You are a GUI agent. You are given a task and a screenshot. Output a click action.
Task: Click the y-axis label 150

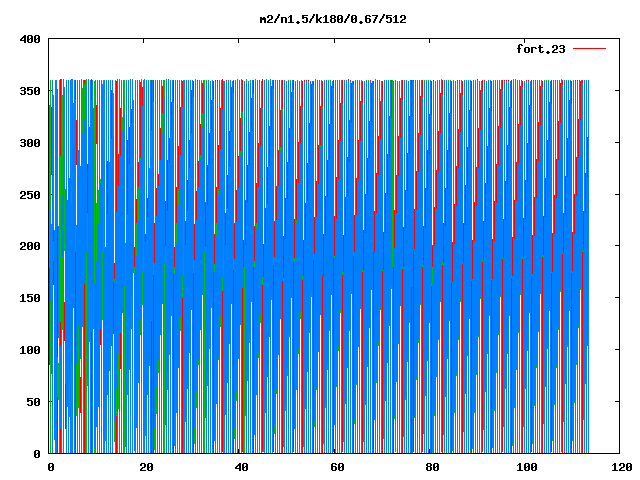coord(30,298)
